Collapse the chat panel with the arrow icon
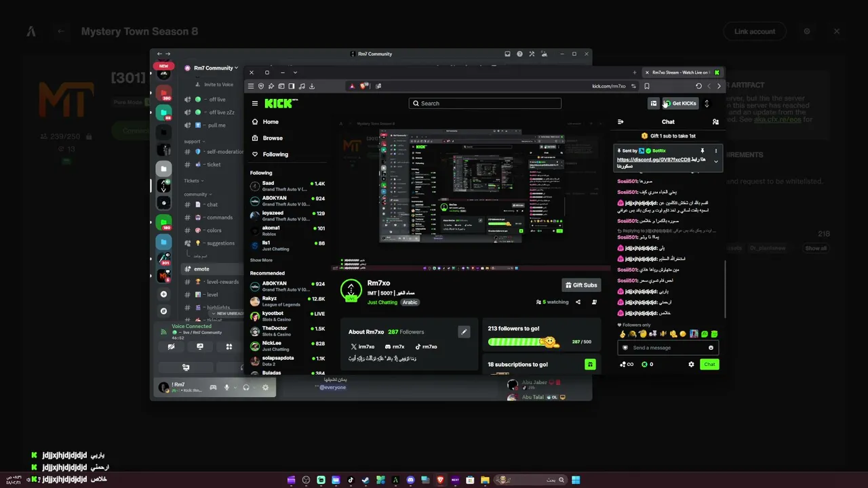868x488 pixels. 620,122
